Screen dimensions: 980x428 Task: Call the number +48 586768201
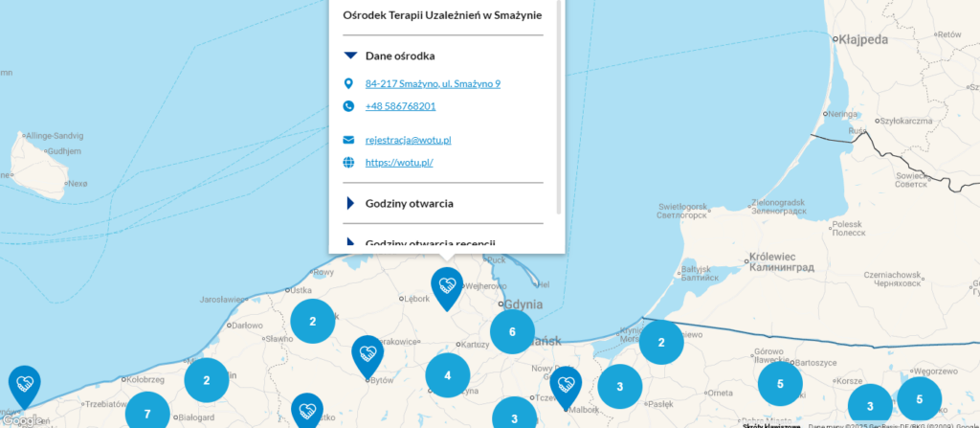[400, 106]
